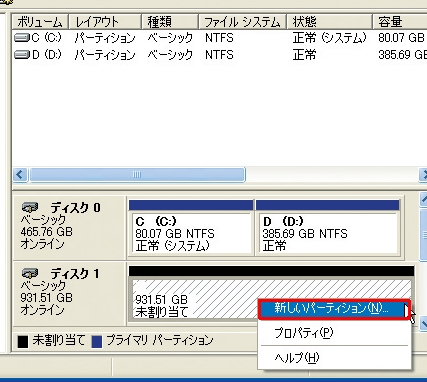Click the horizontal scrollbar thumb
This screenshot has width=427, height=382.
(x=137, y=175)
